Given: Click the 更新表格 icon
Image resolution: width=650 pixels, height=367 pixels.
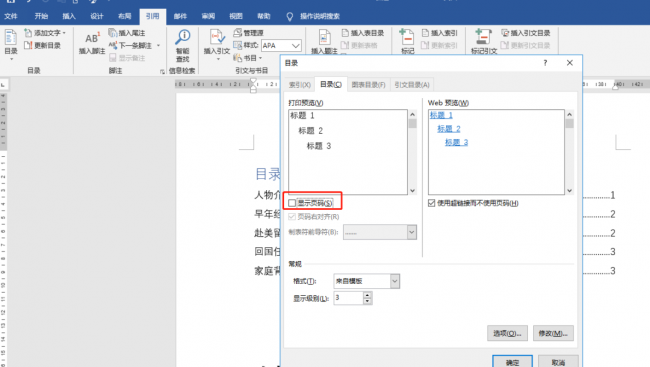Looking at the screenshot, I should (x=345, y=45).
